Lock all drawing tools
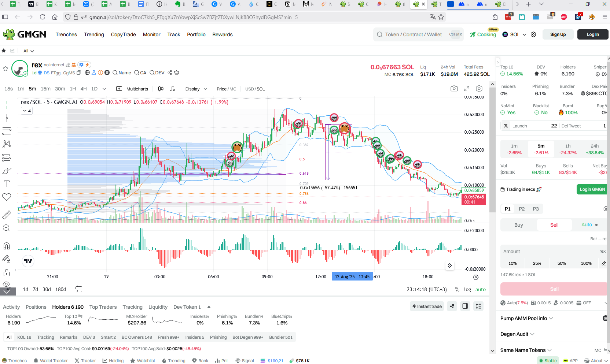 tap(7, 272)
